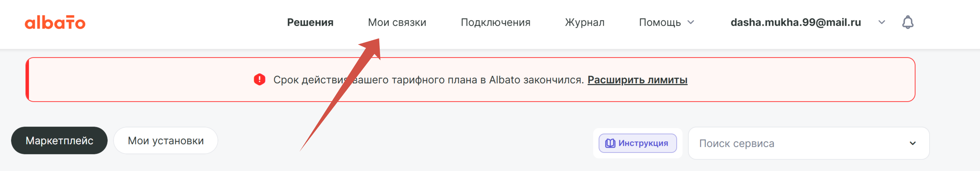Click the red left edge of the alert banner
Image resolution: width=980 pixels, height=171 pixels.
[x=27, y=79]
